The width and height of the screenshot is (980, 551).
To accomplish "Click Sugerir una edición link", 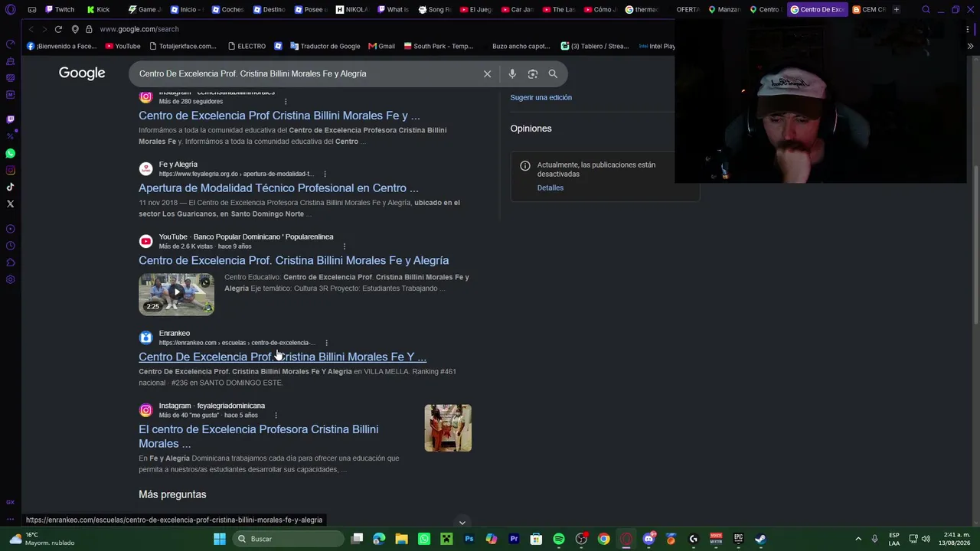I will tap(541, 97).
